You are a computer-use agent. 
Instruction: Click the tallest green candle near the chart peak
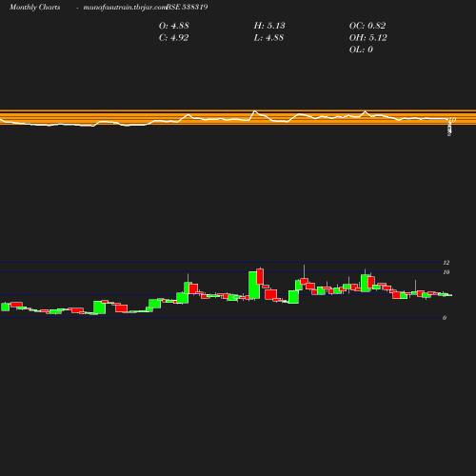[x=254, y=285]
